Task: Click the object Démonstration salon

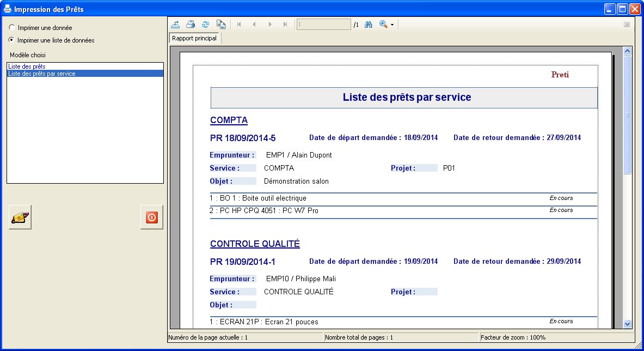Action: point(296,181)
